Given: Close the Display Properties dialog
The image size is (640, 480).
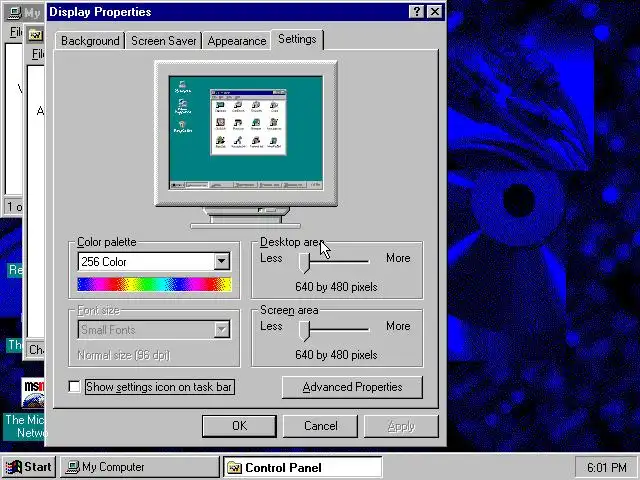Looking at the screenshot, I should 435,11.
